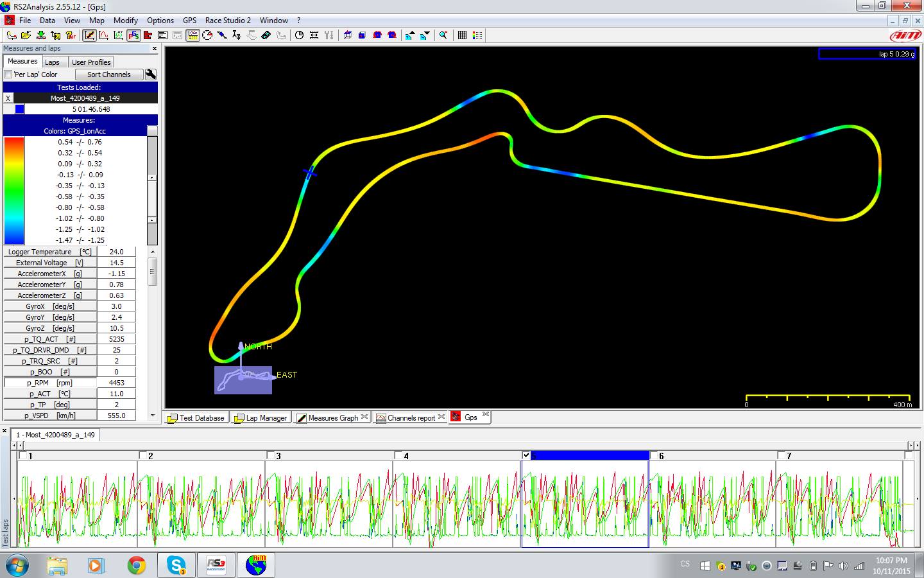
Task: Click the open folder icon in the toolbar
Action: click(26, 35)
